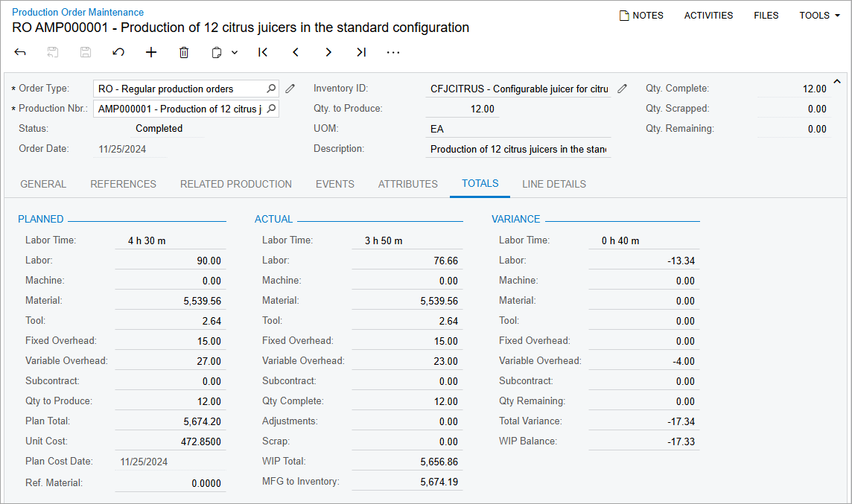Switch to the General tab
This screenshot has width=852, height=504.
(x=43, y=184)
